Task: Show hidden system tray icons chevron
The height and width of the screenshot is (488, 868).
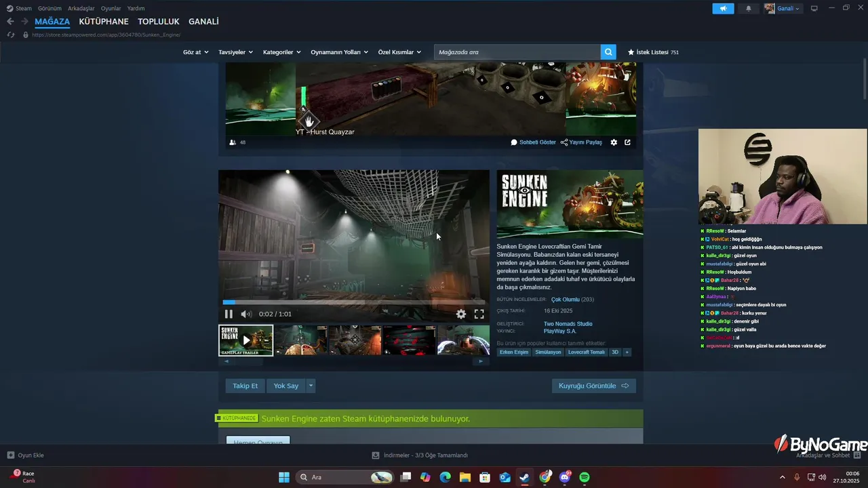Action: click(782, 477)
